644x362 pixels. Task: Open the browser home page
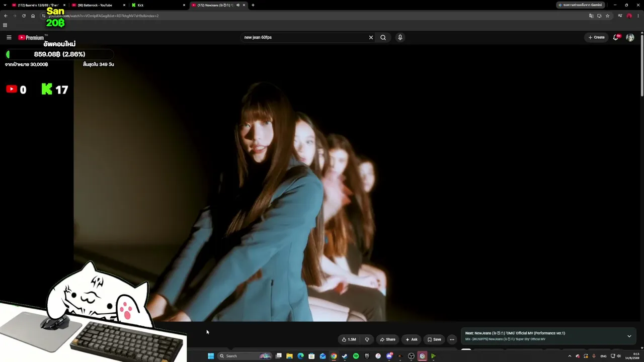(x=33, y=16)
